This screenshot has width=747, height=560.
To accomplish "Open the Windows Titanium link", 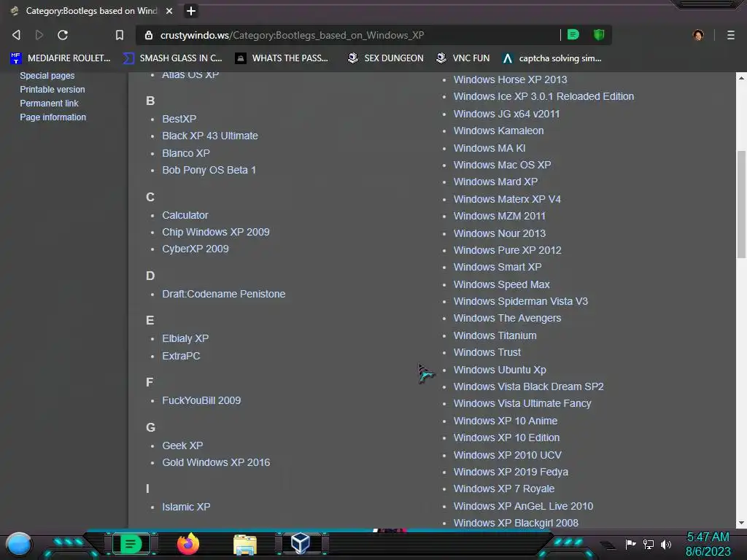I will coord(495,335).
